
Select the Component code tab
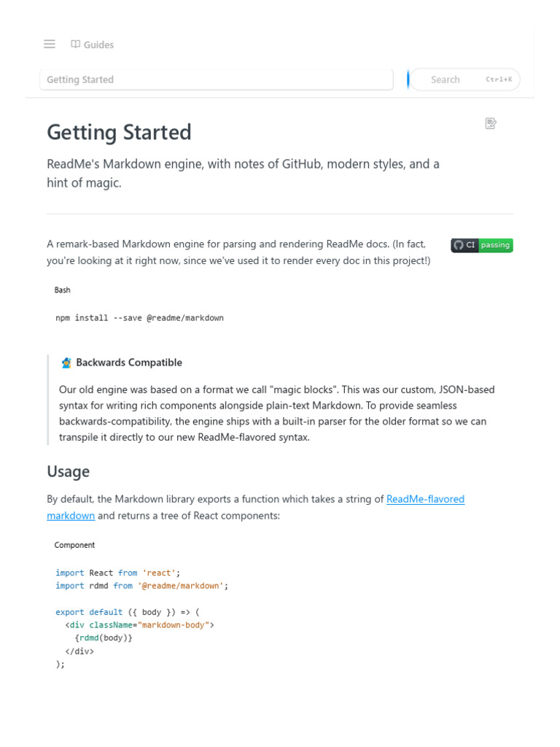(x=74, y=545)
